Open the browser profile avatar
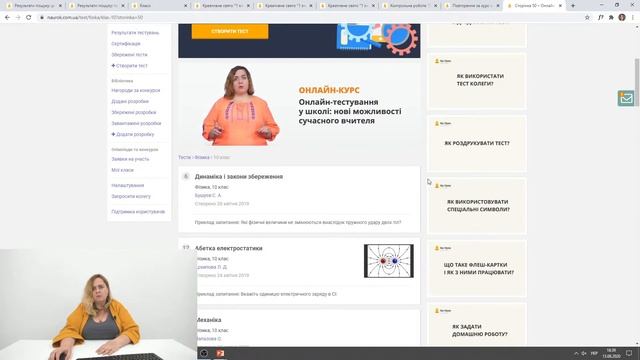Image resolution: width=640 pixels, height=360 pixels. pyautogui.click(x=622, y=18)
